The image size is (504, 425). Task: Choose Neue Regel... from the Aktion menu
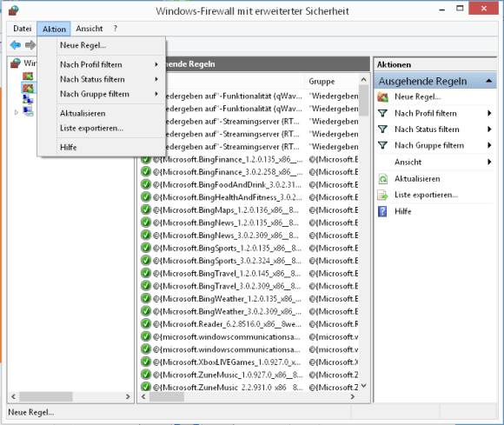(x=83, y=45)
